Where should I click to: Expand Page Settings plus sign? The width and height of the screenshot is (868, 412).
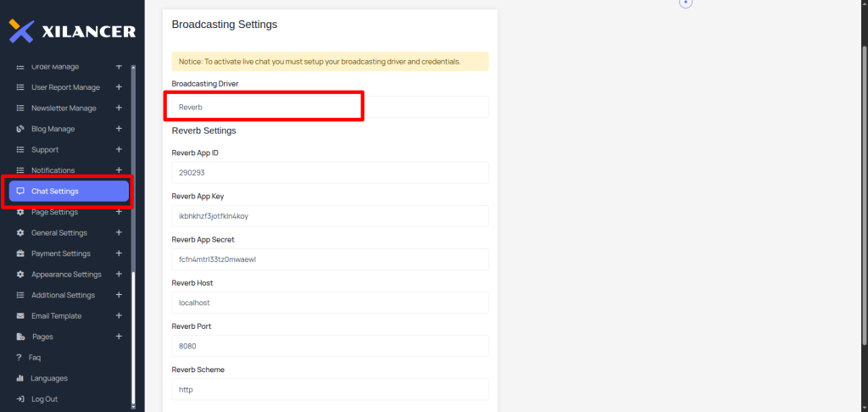click(x=119, y=212)
